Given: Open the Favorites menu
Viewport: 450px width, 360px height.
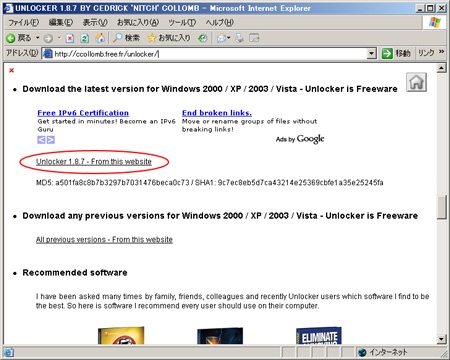Looking at the screenshot, I should pos(138,23).
